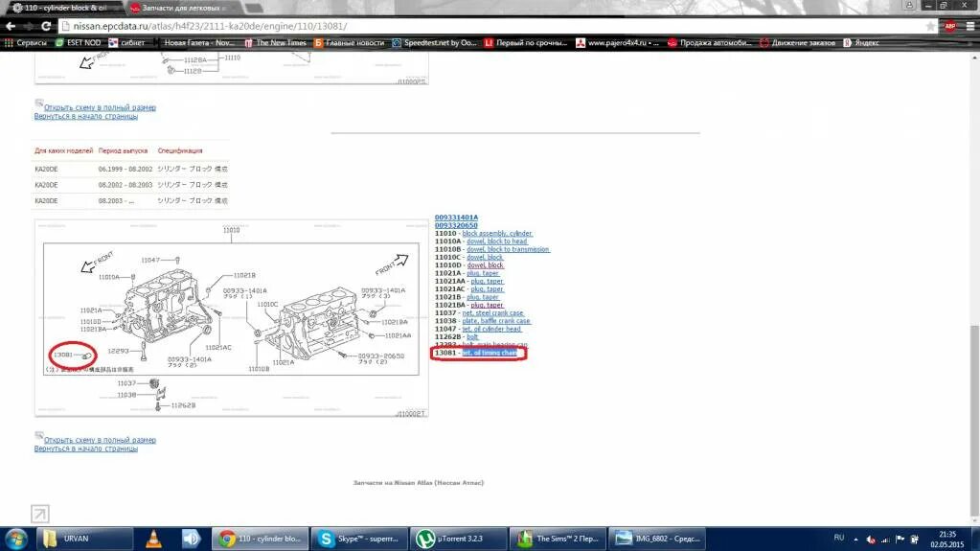Open the Продажа автомобилей bookmark

(x=710, y=43)
